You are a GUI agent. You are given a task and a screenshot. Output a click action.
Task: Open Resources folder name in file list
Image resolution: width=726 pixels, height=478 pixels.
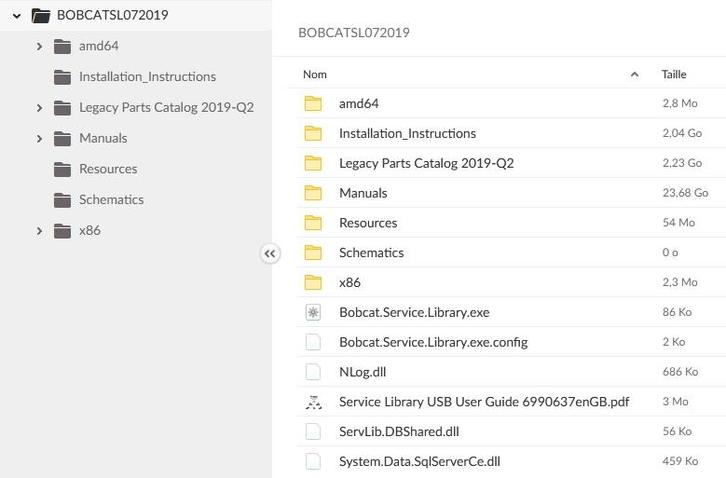tap(368, 223)
